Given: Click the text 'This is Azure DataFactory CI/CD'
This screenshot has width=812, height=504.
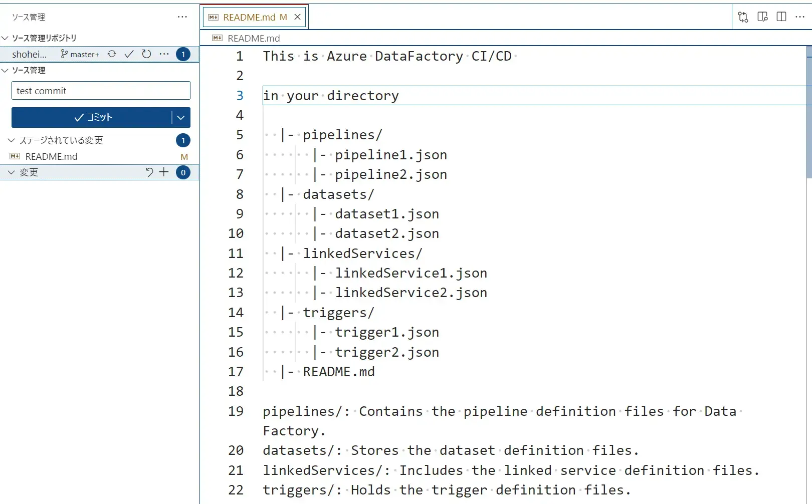Looking at the screenshot, I should 387,56.
